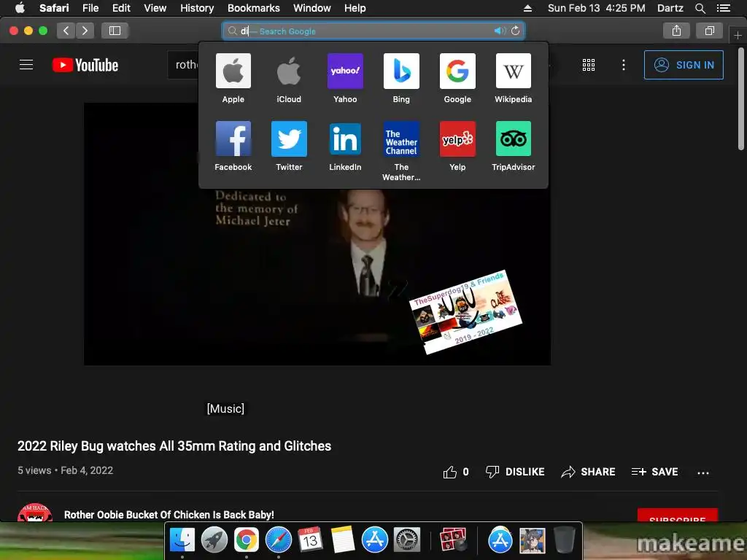Click the Share button in Safari's toolbar

(676, 31)
